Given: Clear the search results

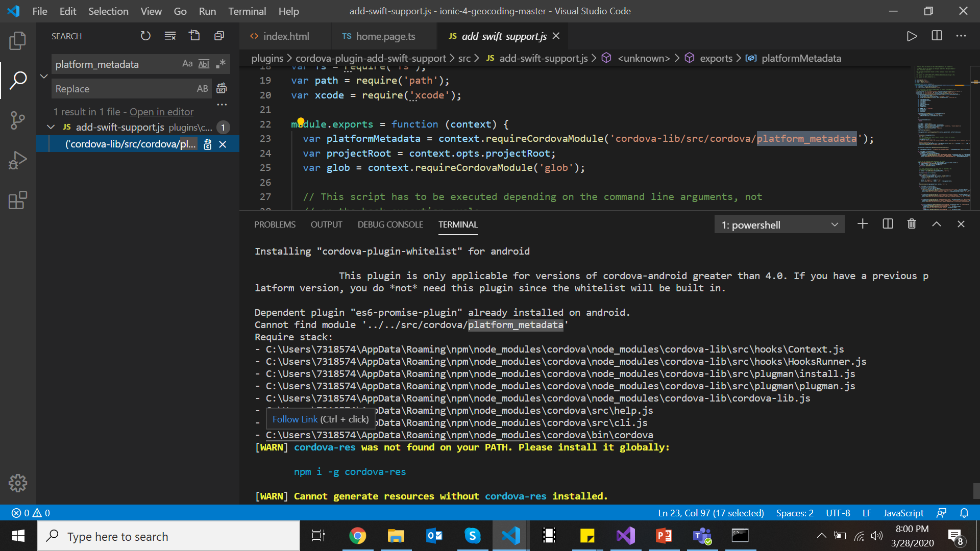Looking at the screenshot, I should pos(170,36).
